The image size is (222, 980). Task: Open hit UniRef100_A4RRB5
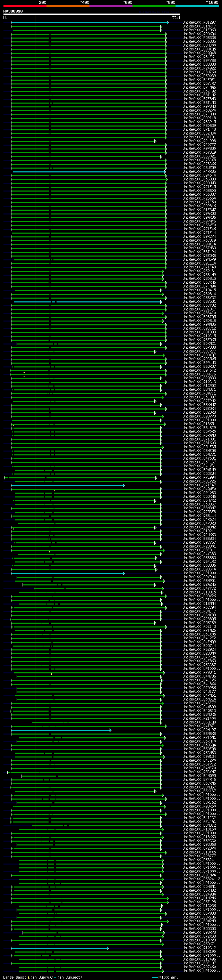coord(199,172)
